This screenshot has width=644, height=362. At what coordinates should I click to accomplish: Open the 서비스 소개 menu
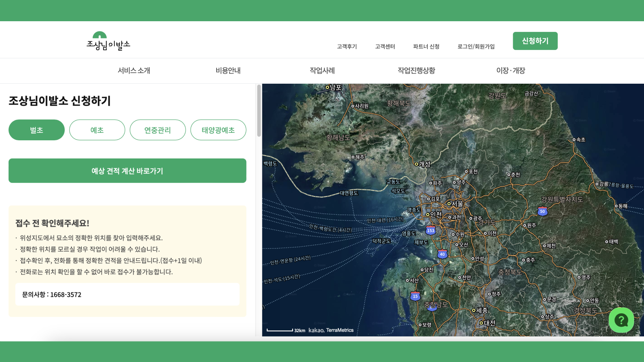tap(134, 71)
